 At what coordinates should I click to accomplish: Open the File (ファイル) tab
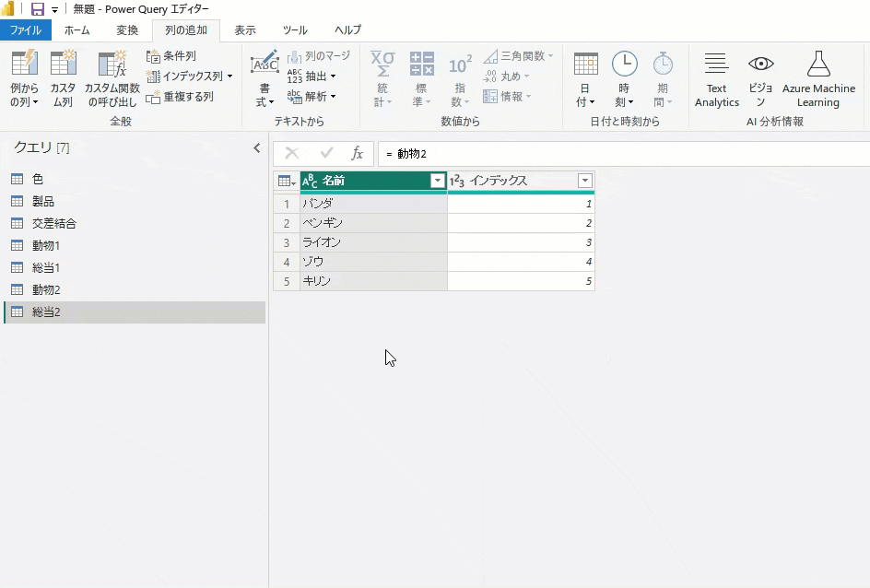pos(26,30)
